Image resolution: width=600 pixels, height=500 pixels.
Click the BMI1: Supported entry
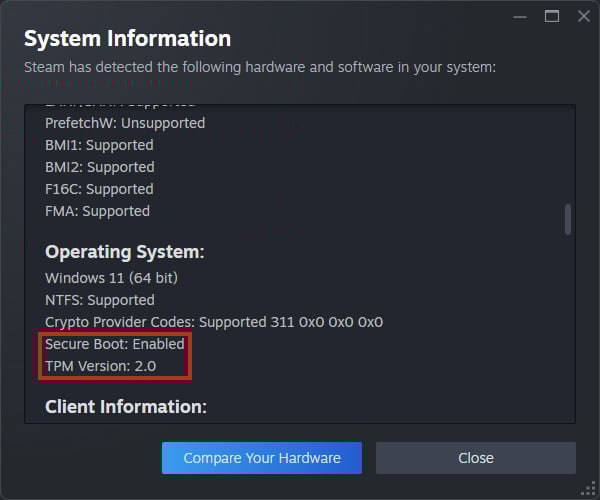(100, 145)
